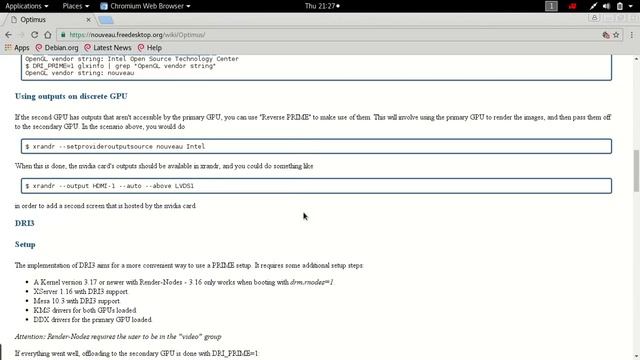
Task: Click sentence 'When this is done, the nvidia card's outputs'
Action: [164, 166]
